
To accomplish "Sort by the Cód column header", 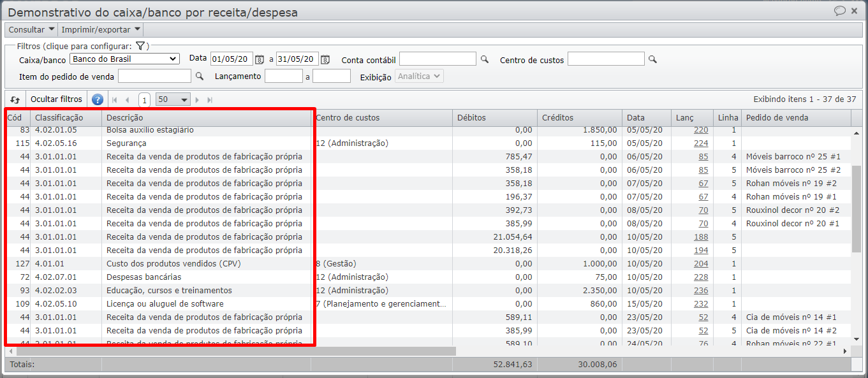I will click(x=17, y=118).
